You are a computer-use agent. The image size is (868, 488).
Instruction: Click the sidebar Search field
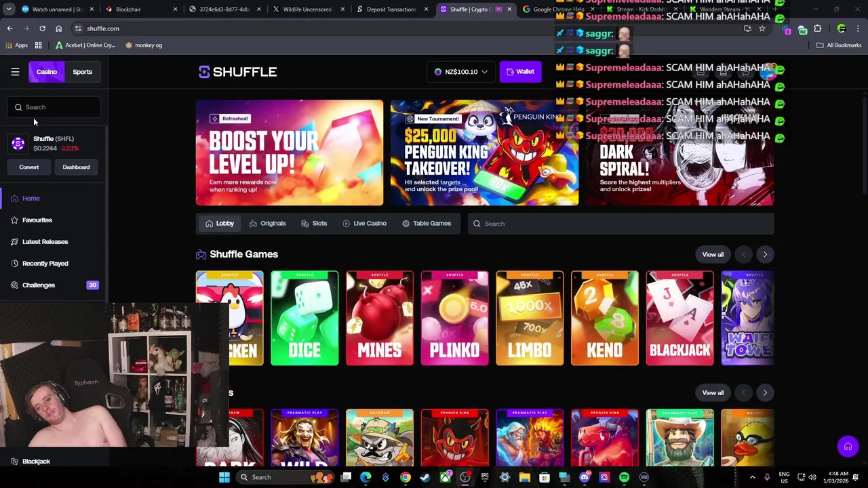click(x=55, y=107)
